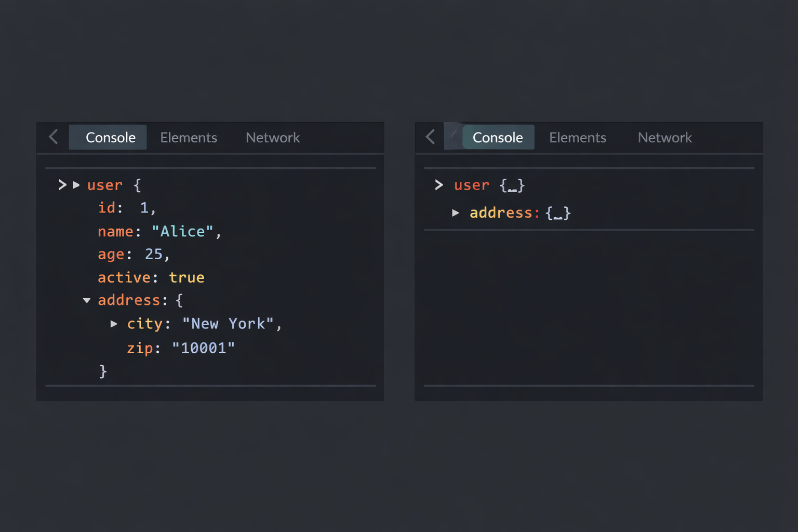Expand the address {…} triangle in the right panel
The image size is (798, 532).
456,212
